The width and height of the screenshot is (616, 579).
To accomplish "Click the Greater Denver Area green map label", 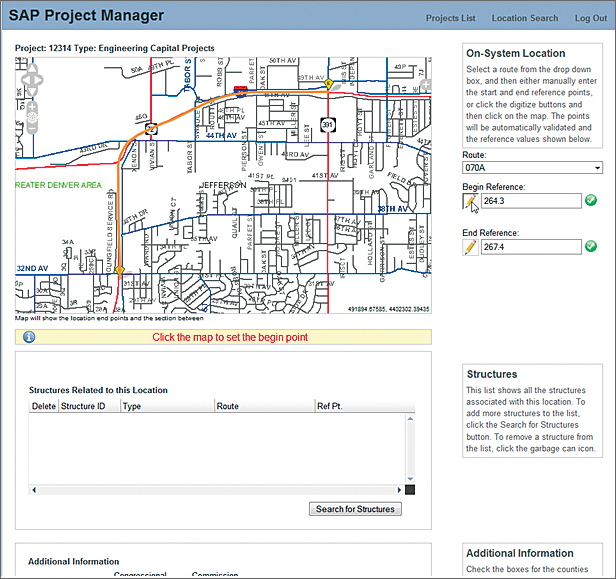I will 58,185.
